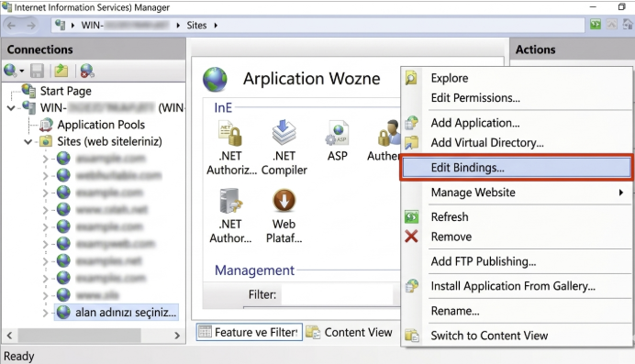Open the .NET Author... server icon
The height and width of the screenshot is (364, 635).
(230, 201)
